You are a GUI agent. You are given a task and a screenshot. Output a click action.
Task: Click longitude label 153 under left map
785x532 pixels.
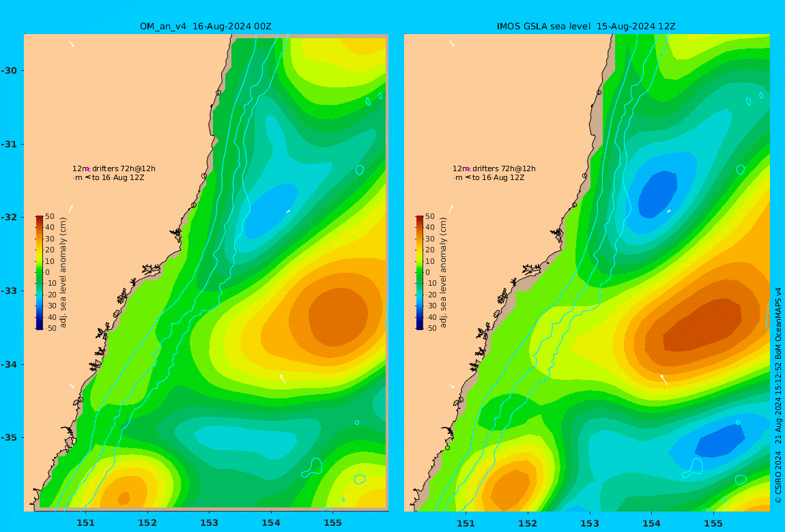point(210,523)
